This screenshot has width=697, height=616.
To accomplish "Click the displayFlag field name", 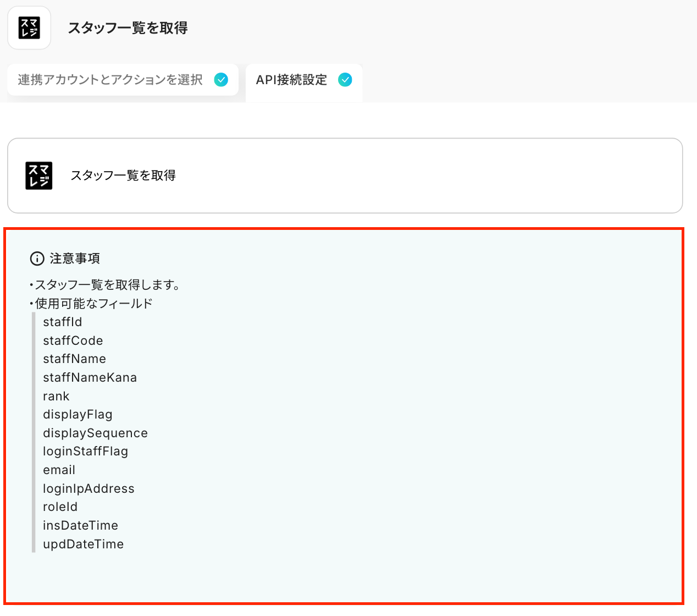I will (78, 414).
